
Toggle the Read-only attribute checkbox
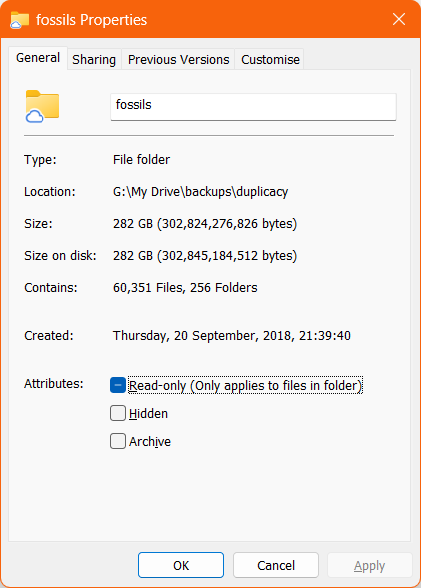118,385
